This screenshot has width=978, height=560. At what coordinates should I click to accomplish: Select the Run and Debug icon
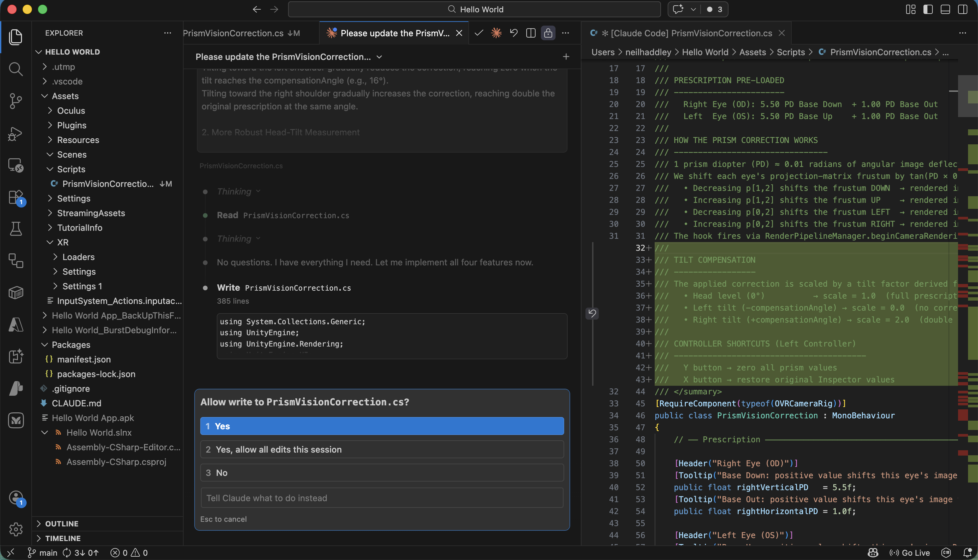click(16, 133)
